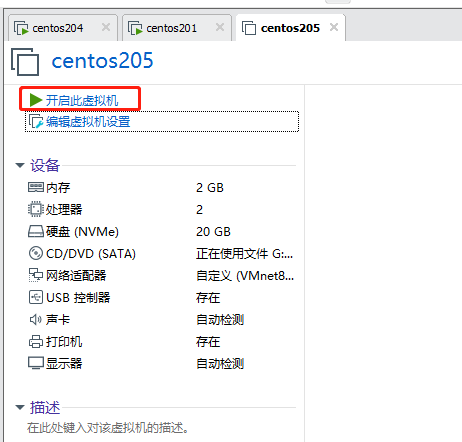Click the memory (内存) icon

click(36, 187)
